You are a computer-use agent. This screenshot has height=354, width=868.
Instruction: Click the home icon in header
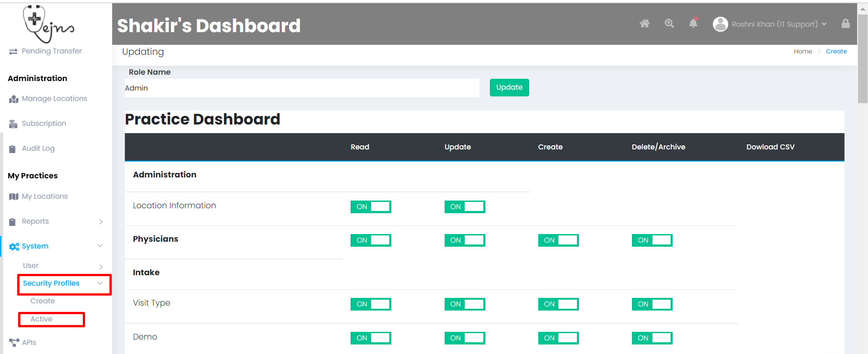645,24
